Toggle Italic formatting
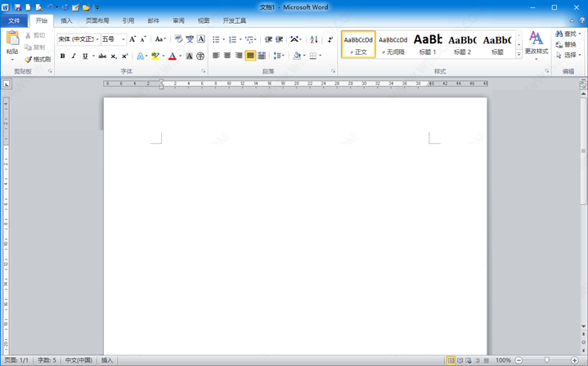The width and height of the screenshot is (588, 366). pyautogui.click(x=74, y=56)
